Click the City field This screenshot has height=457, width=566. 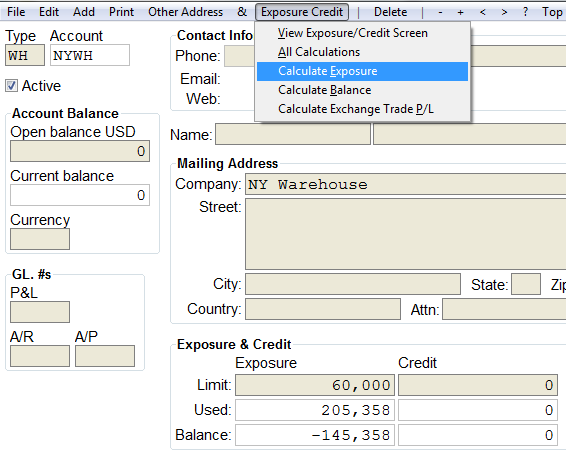click(x=353, y=284)
